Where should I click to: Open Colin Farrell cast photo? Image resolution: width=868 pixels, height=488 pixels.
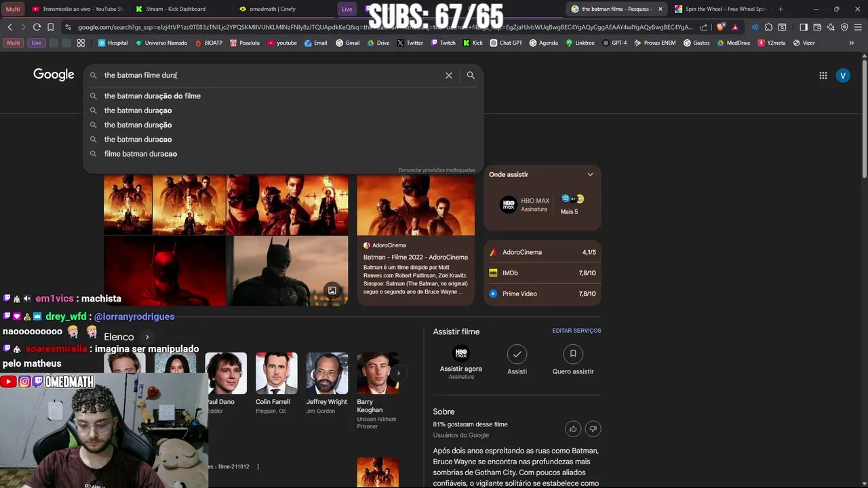click(x=276, y=373)
